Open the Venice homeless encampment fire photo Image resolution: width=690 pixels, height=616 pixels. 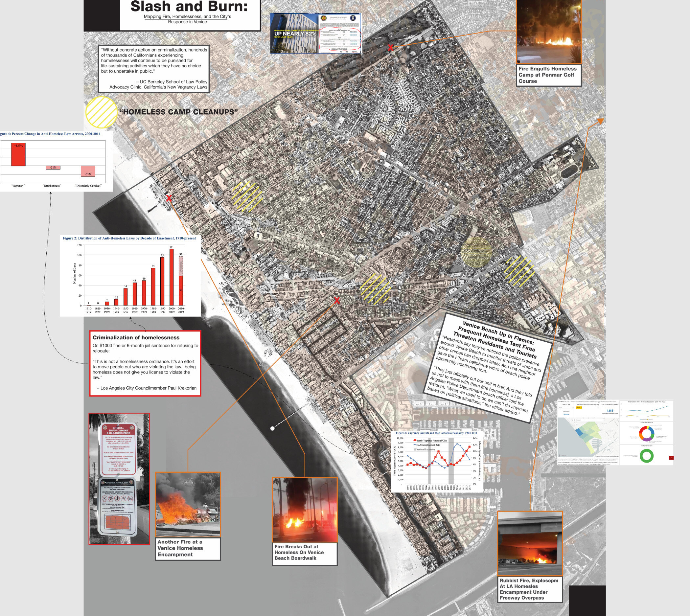click(x=188, y=504)
